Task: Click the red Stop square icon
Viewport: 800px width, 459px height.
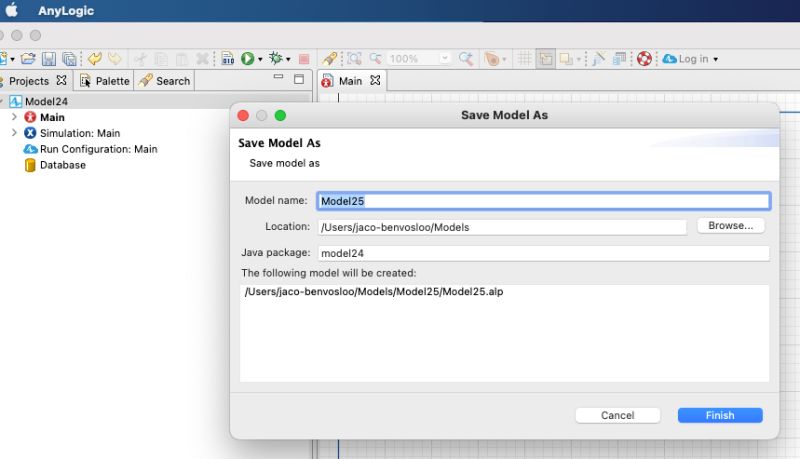Action: tap(304, 59)
